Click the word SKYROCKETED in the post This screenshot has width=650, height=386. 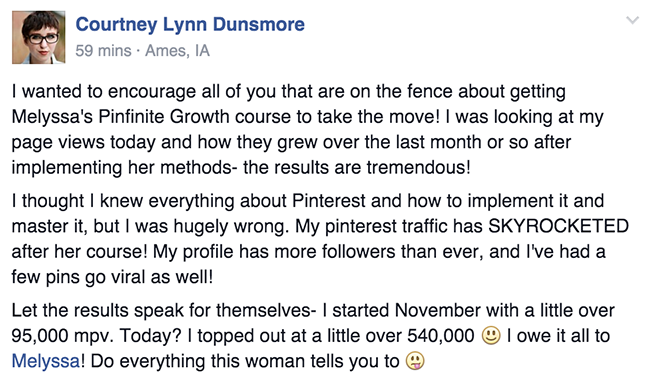(558, 226)
